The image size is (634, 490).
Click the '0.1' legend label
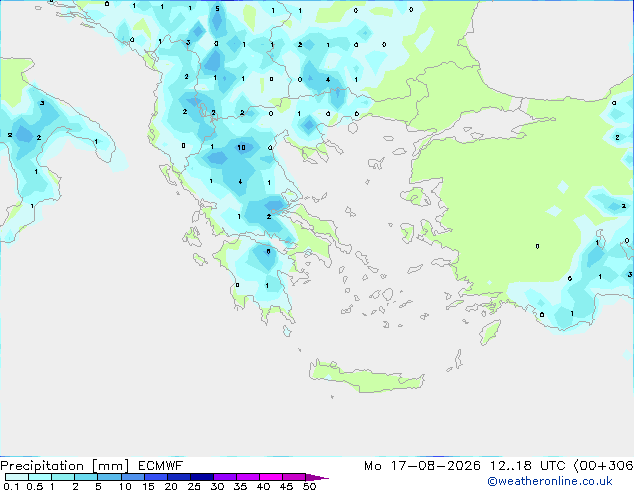point(11,486)
